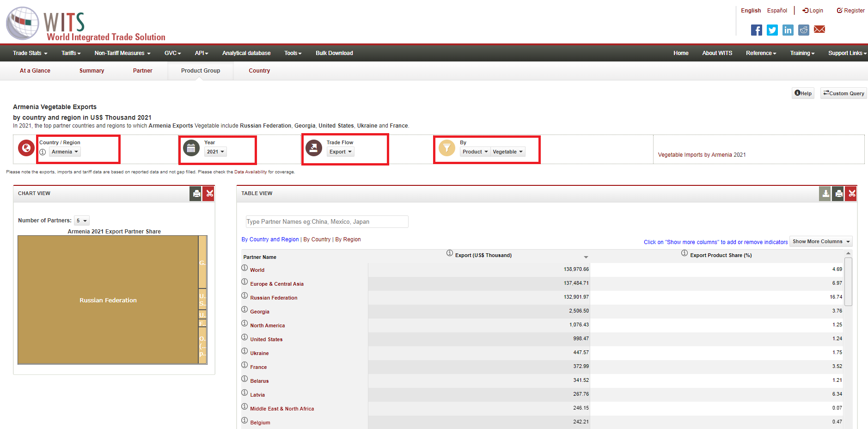Switch to the Partner tab
Viewport: 868px width, 429px height.
click(x=142, y=71)
